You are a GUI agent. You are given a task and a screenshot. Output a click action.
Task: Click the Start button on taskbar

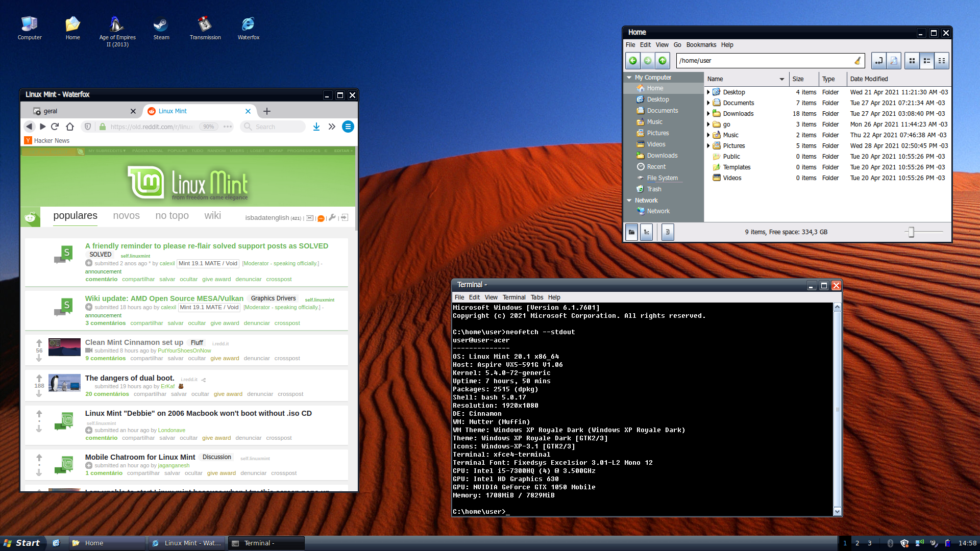tap(22, 543)
